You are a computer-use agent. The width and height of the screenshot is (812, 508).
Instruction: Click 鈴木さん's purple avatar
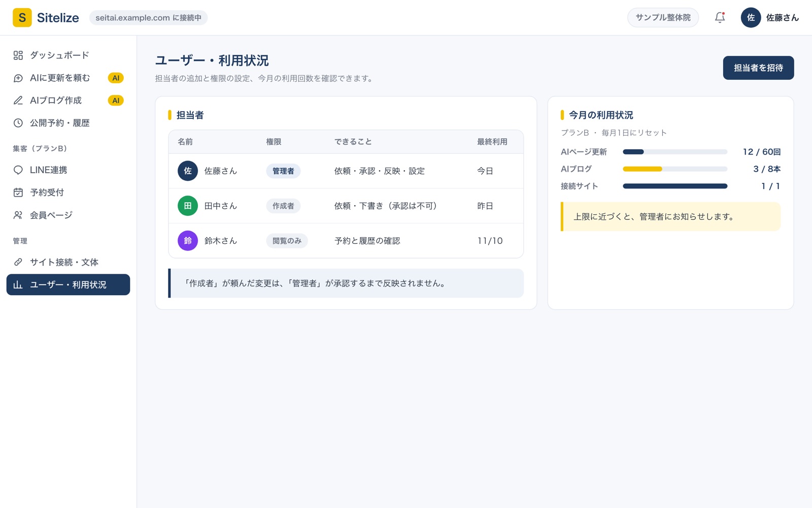pos(188,241)
